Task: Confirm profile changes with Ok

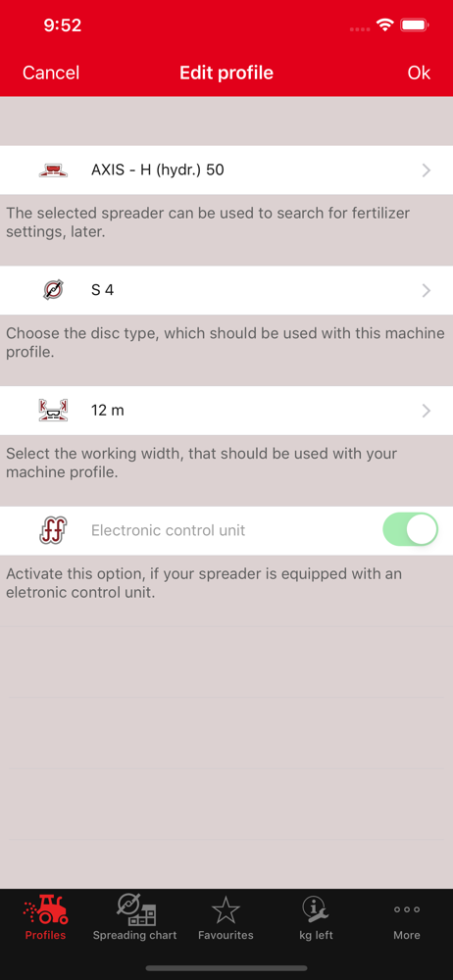Action: tap(419, 73)
